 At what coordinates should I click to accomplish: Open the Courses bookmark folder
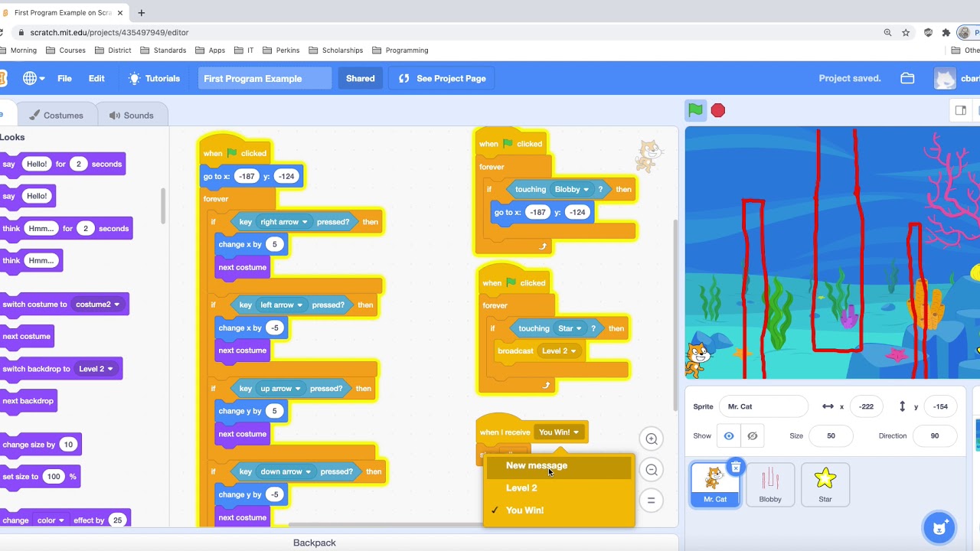pyautogui.click(x=66, y=51)
